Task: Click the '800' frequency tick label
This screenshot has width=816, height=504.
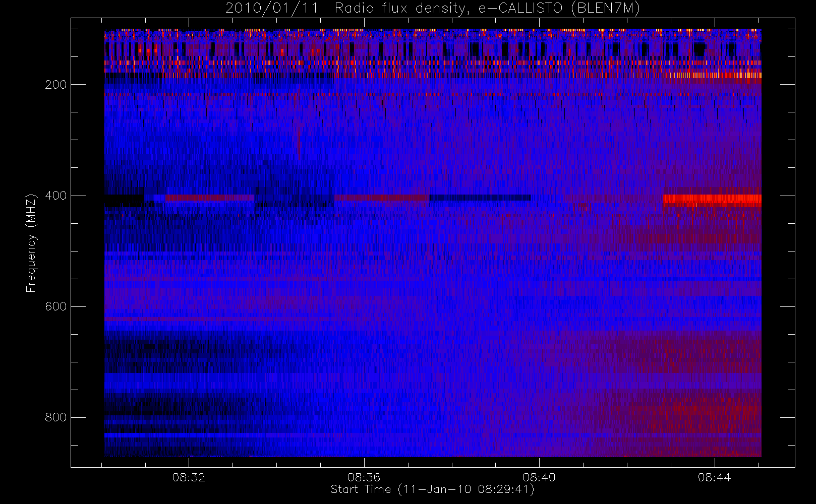Action: coord(55,417)
